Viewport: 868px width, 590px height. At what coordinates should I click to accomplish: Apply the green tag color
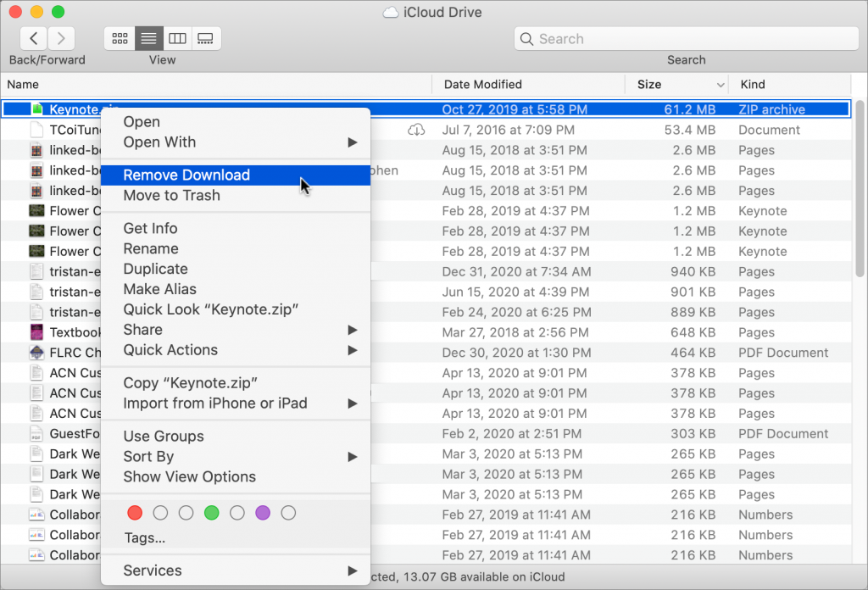(211, 513)
